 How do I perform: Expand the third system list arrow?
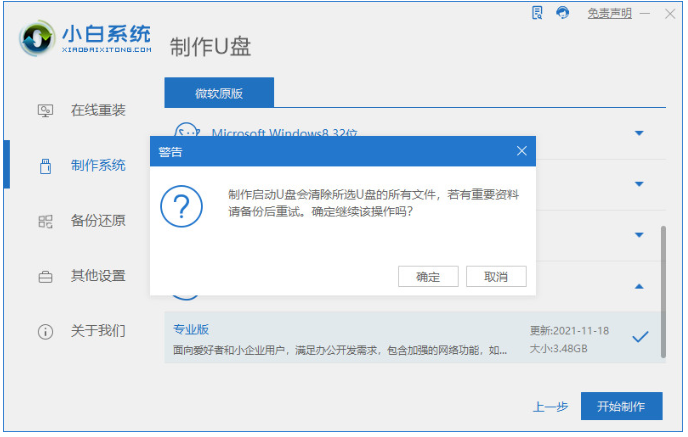click(x=639, y=235)
